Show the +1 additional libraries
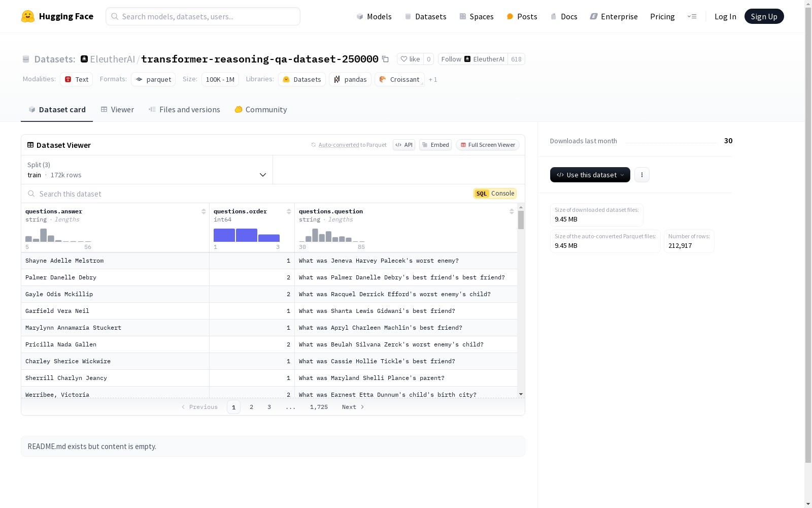This screenshot has width=812, height=508. pyautogui.click(x=433, y=79)
